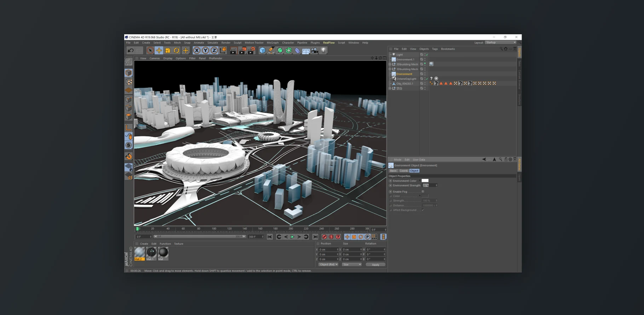This screenshot has height=315, width=644.
Task: Open the Object (Rel) coordinate dropdown
Action: (x=328, y=264)
